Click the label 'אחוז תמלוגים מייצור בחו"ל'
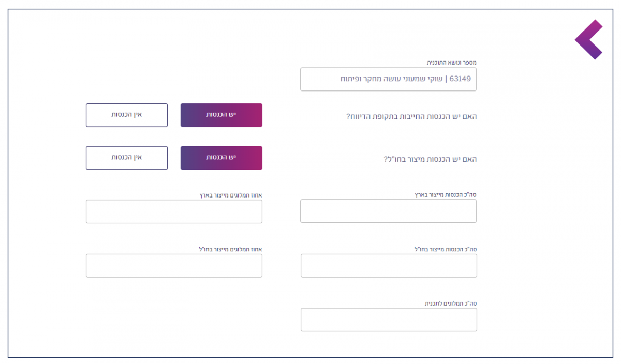Viewport: 621px width, 364px height. coord(231,249)
